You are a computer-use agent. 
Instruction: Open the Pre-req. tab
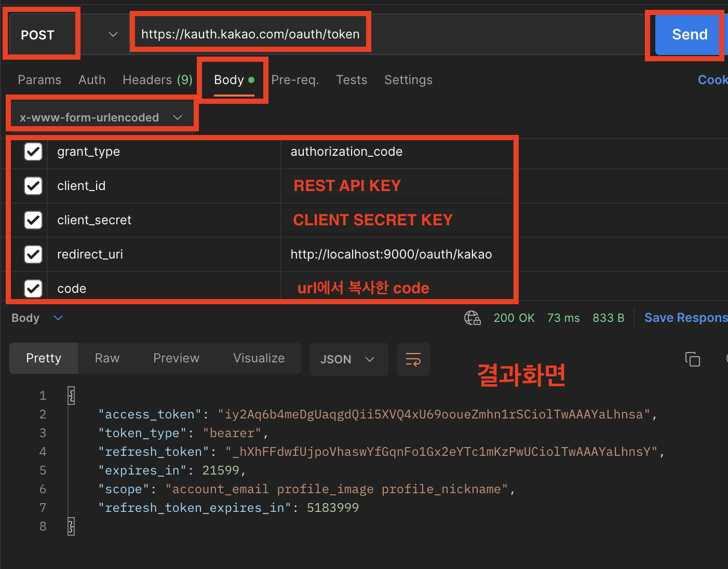[295, 80]
